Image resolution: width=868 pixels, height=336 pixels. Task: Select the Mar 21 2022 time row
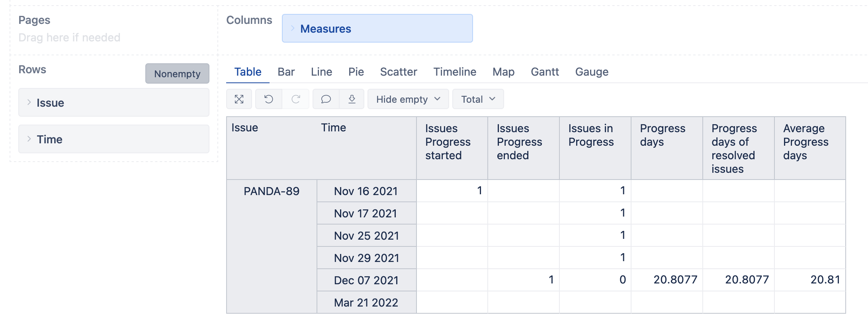[366, 303]
